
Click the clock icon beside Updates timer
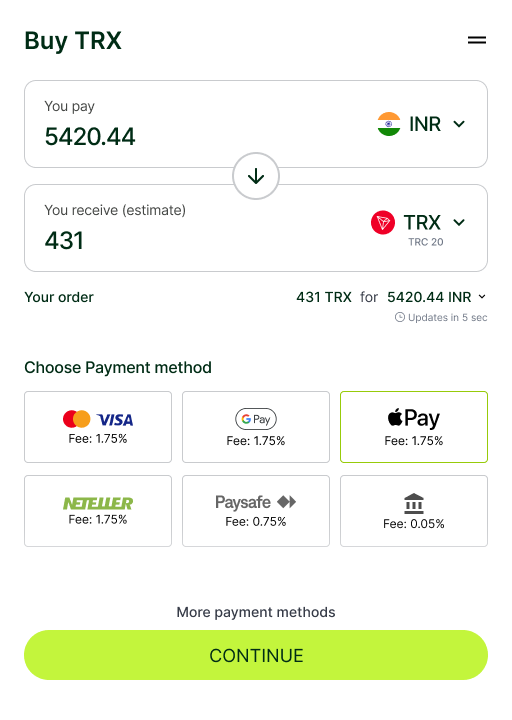click(400, 317)
